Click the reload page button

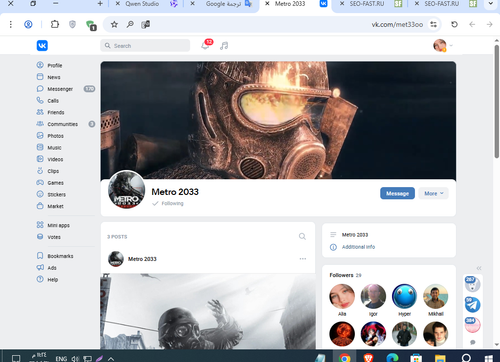[x=454, y=24]
